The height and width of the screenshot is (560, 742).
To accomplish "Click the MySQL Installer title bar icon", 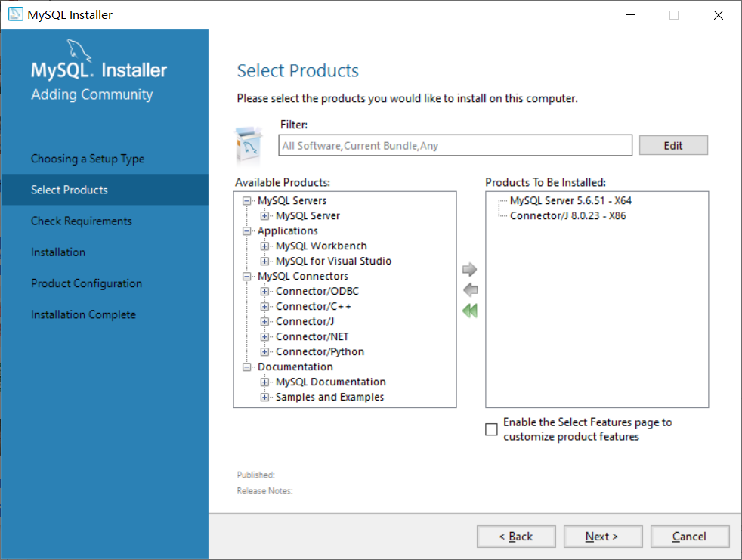I will tap(15, 14).
